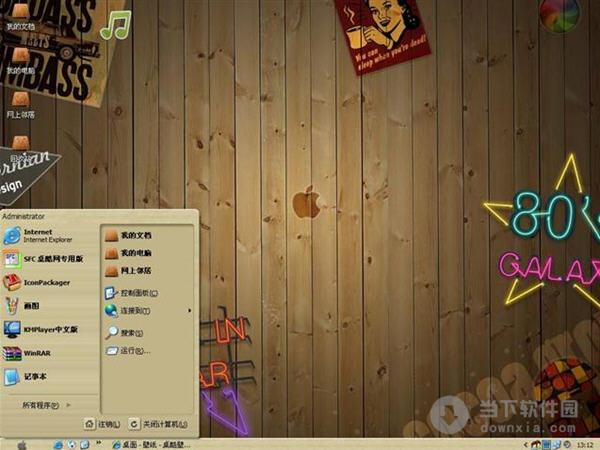Click the blue square tray icon
The height and width of the screenshot is (450, 600).
547,445
